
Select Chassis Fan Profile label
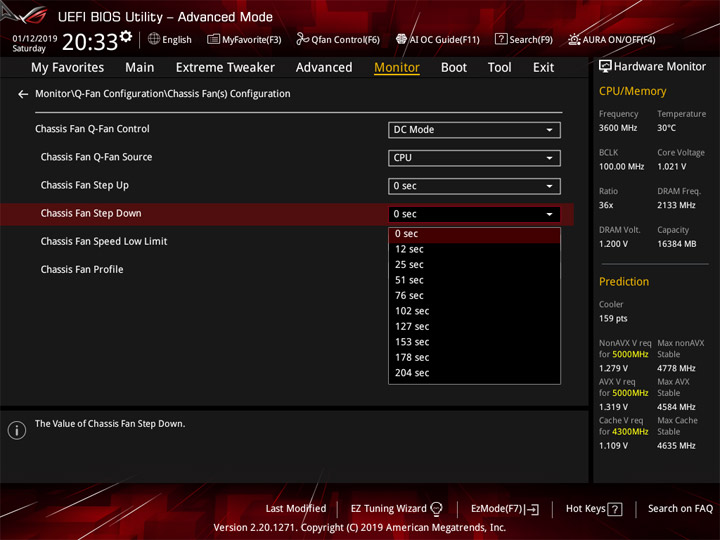tap(82, 270)
